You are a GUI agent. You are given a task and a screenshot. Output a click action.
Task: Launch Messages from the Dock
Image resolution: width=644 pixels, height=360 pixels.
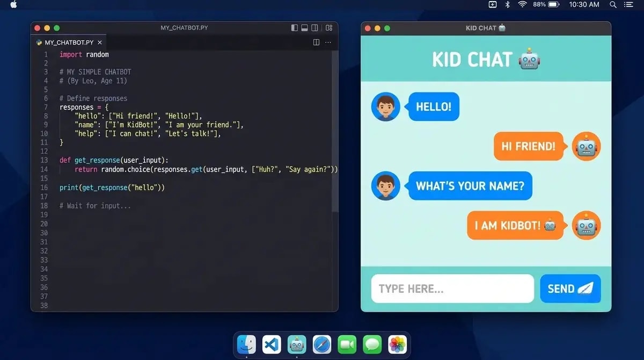click(x=372, y=344)
